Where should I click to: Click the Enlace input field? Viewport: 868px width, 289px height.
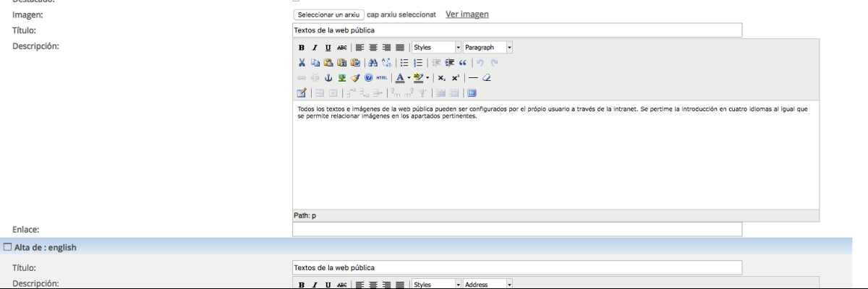click(516, 229)
